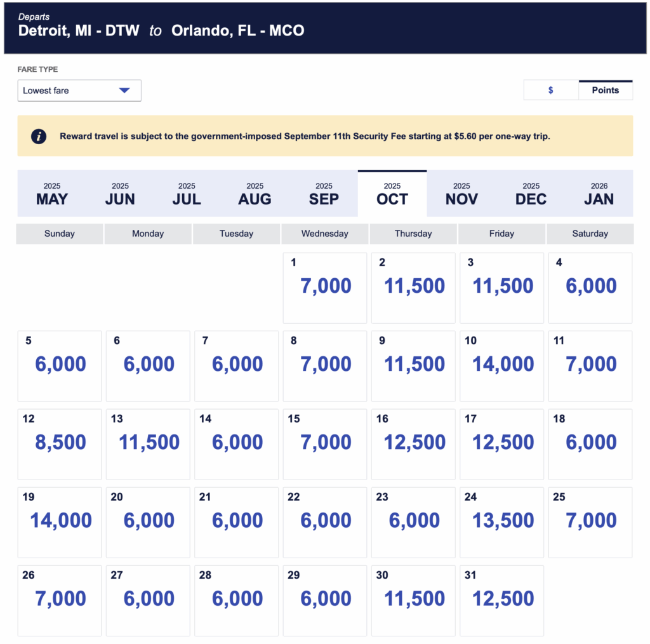Image resolution: width=650 pixels, height=644 pixels.
Task: Select the 2025 MAY month tab
Action: pyautogui.click(x=52, y=194)
